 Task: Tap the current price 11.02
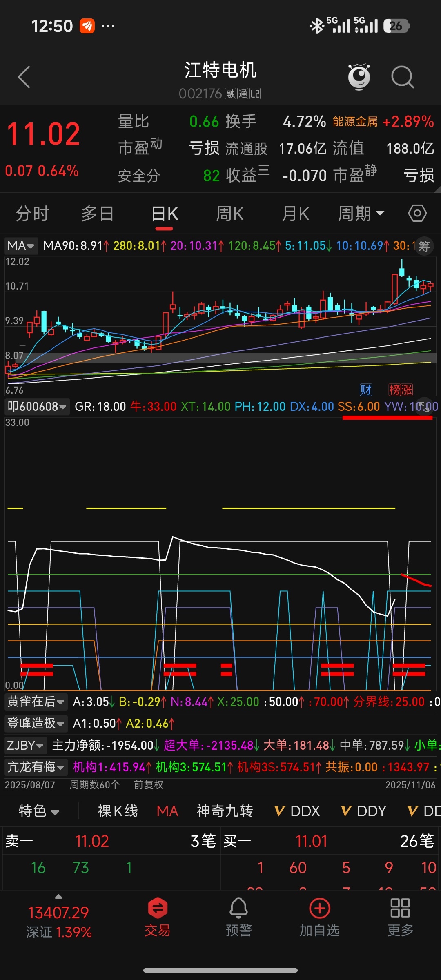[x=44, y=134]
